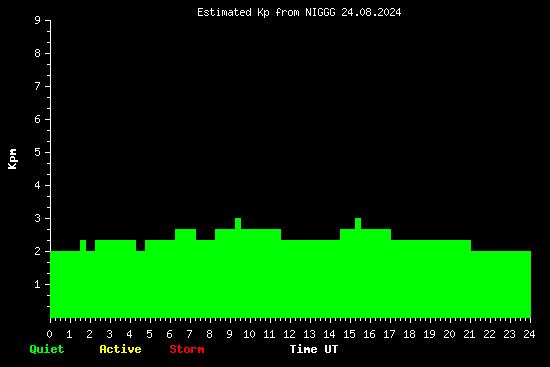Click the date 24.08.2024 in the title
The image size is (550, 367).
371,12
